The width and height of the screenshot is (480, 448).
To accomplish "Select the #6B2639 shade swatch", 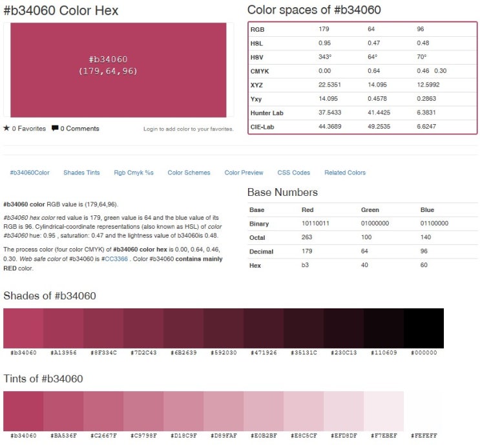I will tap(183, 328).
